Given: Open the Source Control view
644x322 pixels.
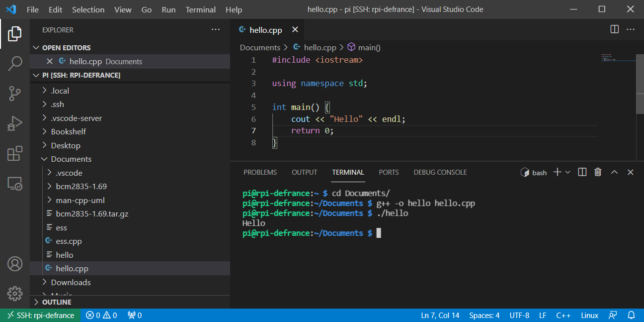Looking at the screenshot, I should [x=15, y=93].
